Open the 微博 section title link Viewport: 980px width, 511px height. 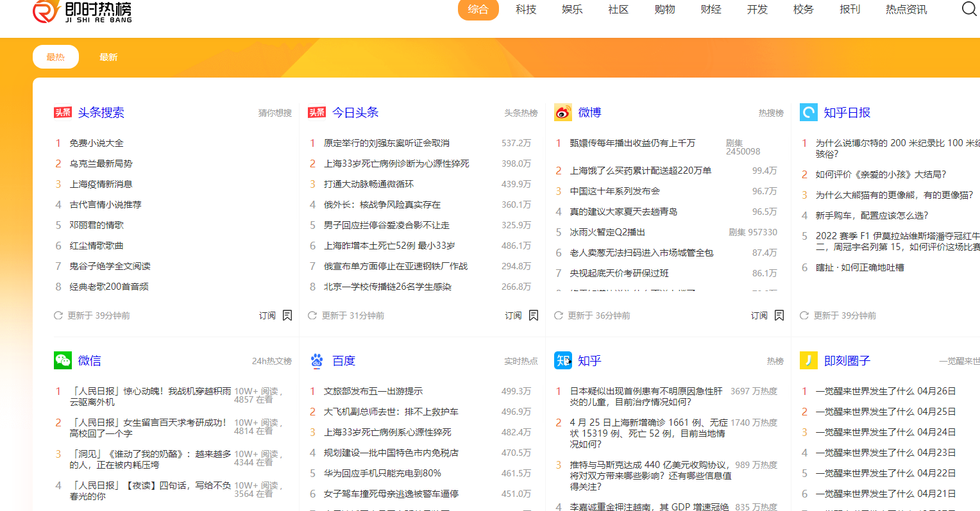(589, 112)
